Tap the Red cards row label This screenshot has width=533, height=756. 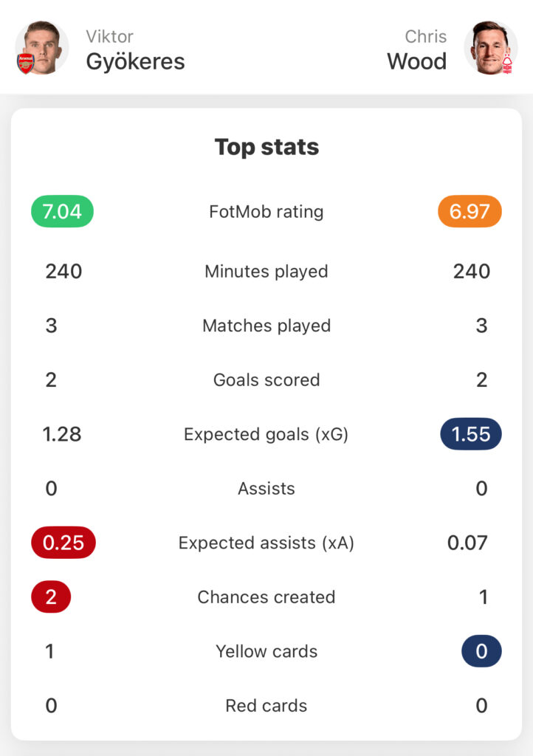click(x=266, y=706)
